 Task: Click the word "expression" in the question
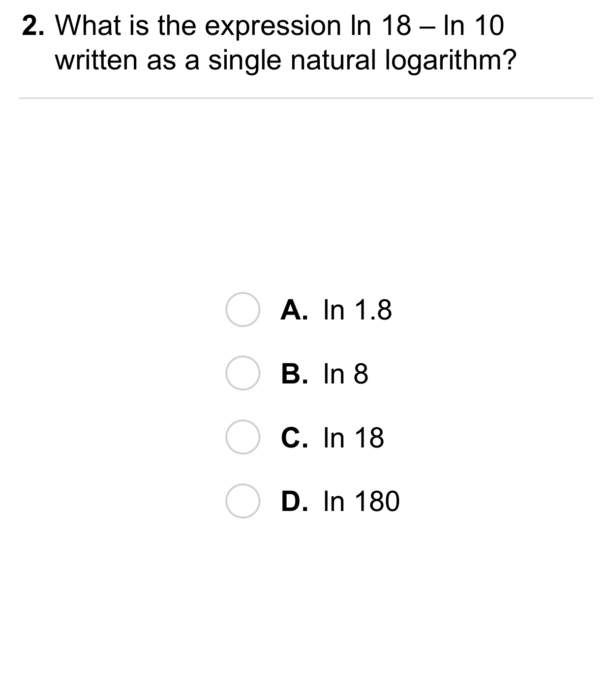[272, 27]
